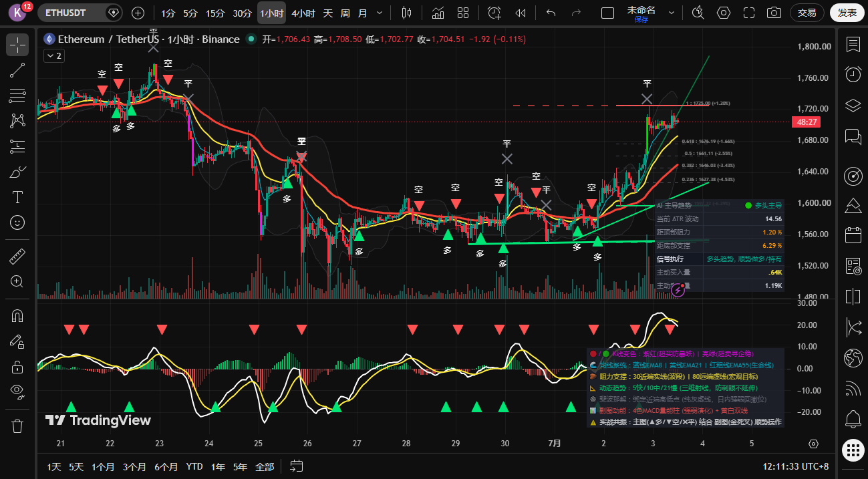This screenshot has height=479, width=868.
Task: Click the bar replay rewind icon
Action: pos(520,13)
